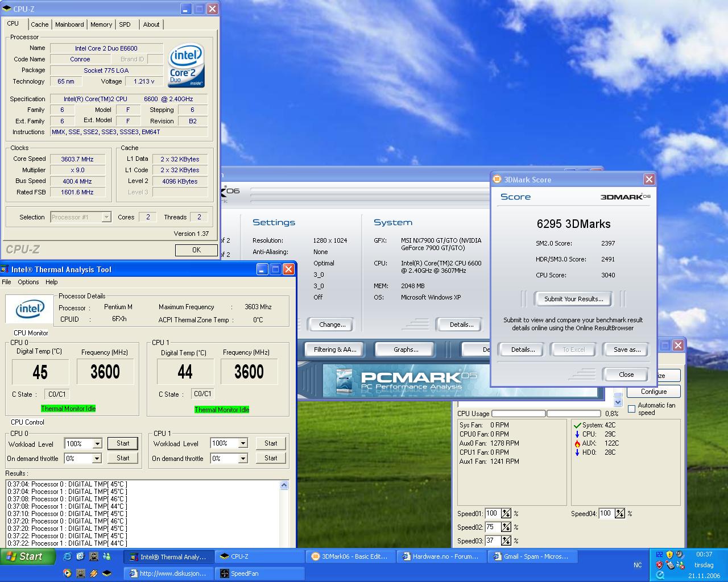Click the AUX flame warning icon

[577, 443]
